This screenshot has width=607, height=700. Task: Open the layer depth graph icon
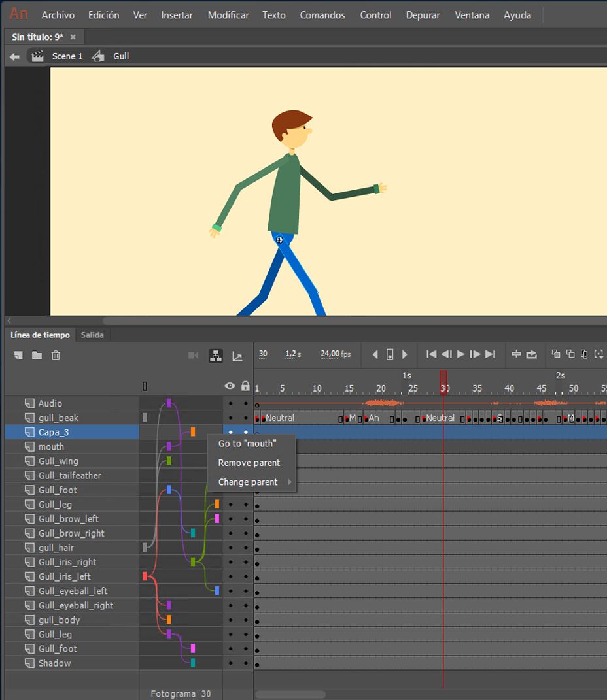point(237,356)
